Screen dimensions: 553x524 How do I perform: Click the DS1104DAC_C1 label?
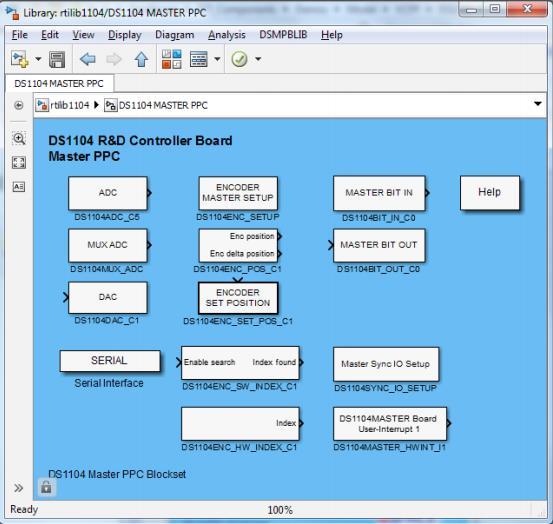tap(107, 321)
